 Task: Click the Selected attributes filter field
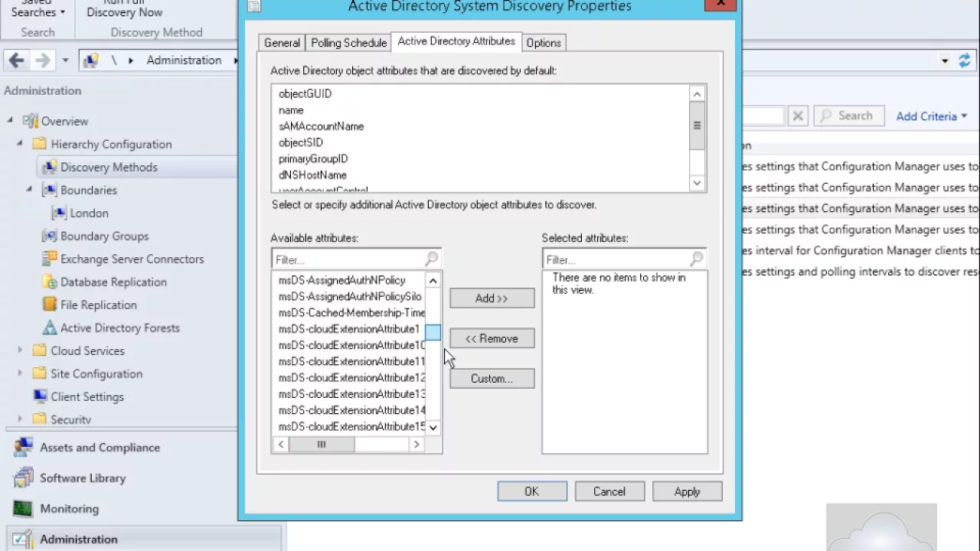625,259
